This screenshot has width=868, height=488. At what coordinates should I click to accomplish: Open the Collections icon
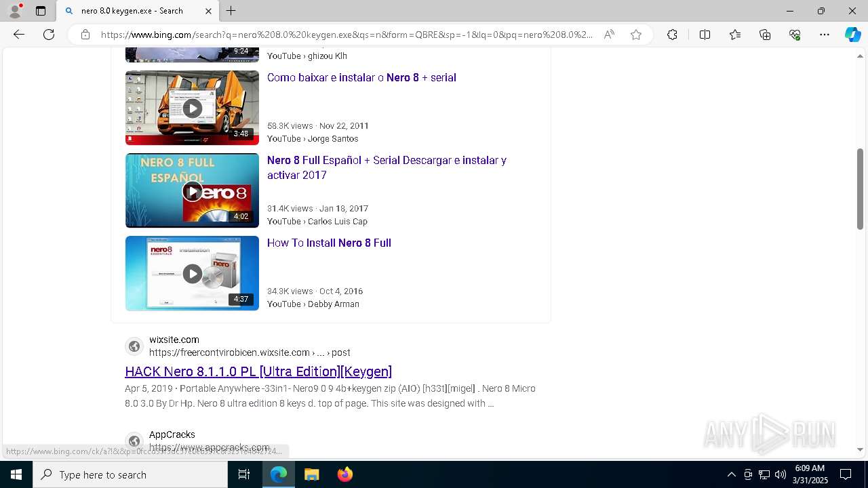[x=765, y=35]
